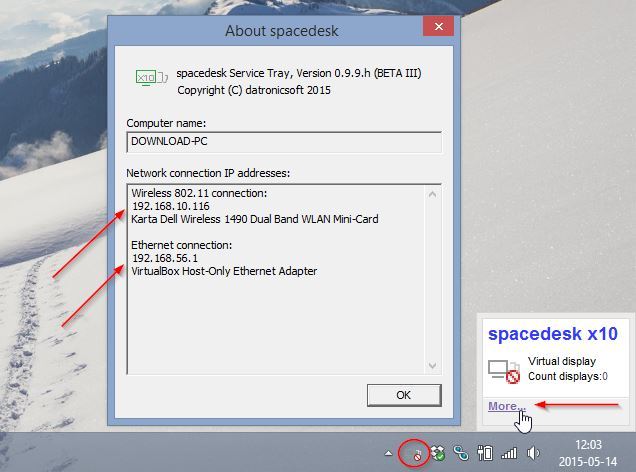Click the 'Copyright (C) datronicsoft 2015' text
636x472 pixels.
coord(254,90)
